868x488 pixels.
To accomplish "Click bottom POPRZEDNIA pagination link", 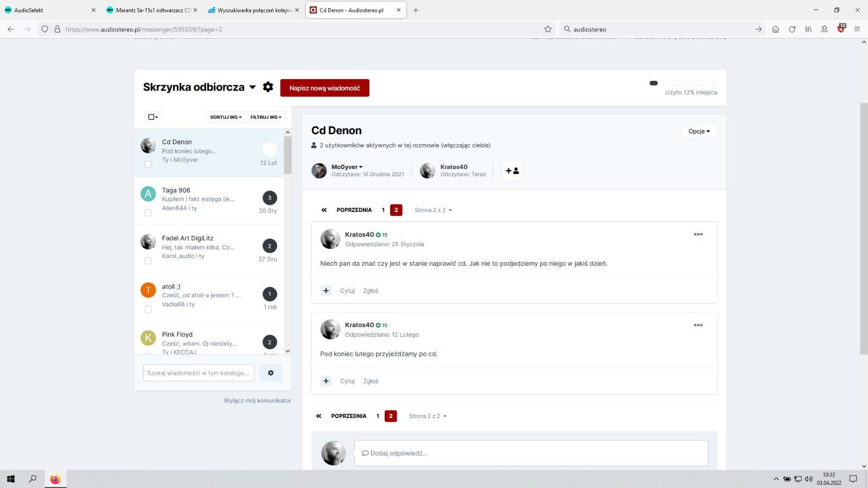I will pyautogui.click(x=349, y=416).
